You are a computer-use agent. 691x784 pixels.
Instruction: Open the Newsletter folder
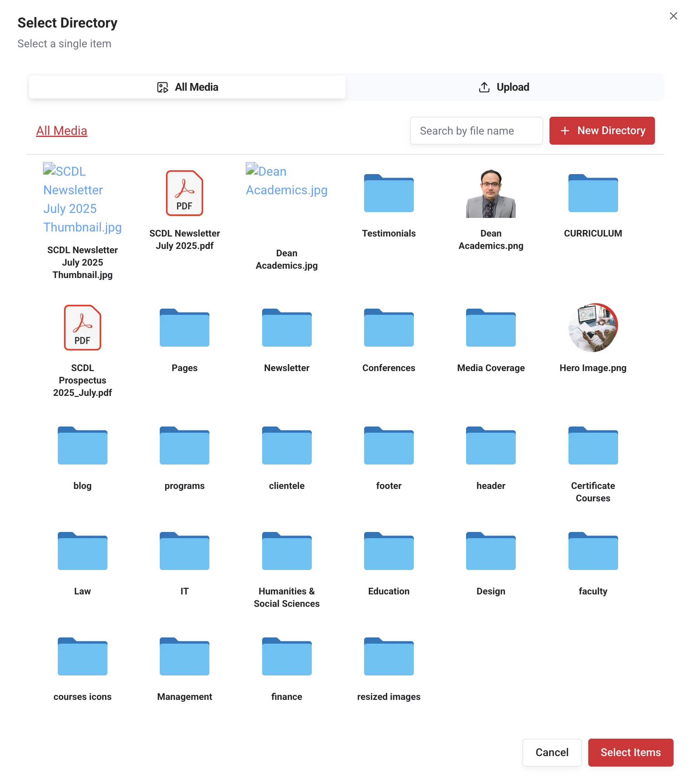287,328
